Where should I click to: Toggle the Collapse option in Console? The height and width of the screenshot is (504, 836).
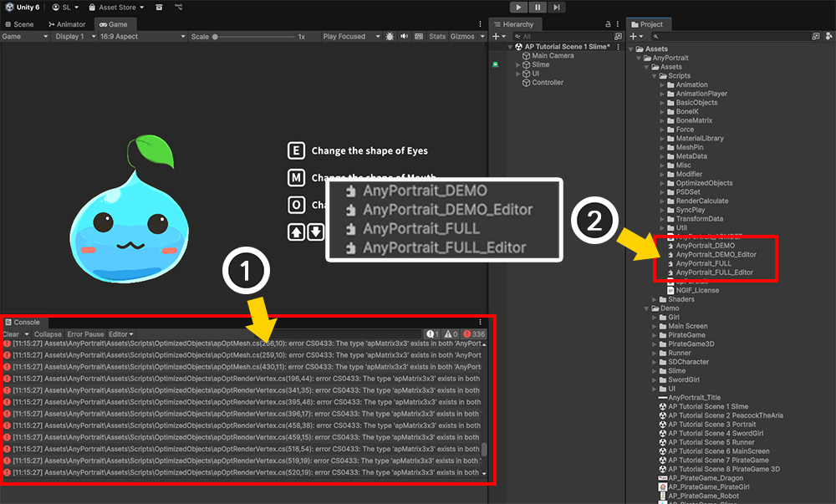[48, 334]
